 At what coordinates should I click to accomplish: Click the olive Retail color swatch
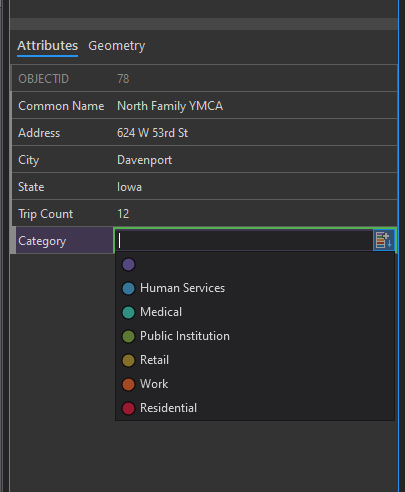point(128,360)
